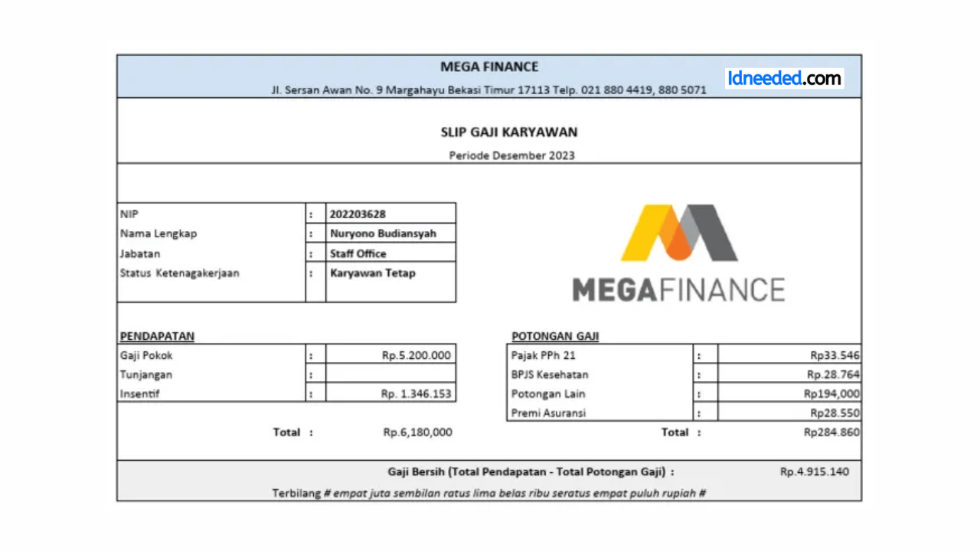Click the empty Tunjangan amount cell
Viewport: 980px width, 551px height.
click(x=390, y=373)
